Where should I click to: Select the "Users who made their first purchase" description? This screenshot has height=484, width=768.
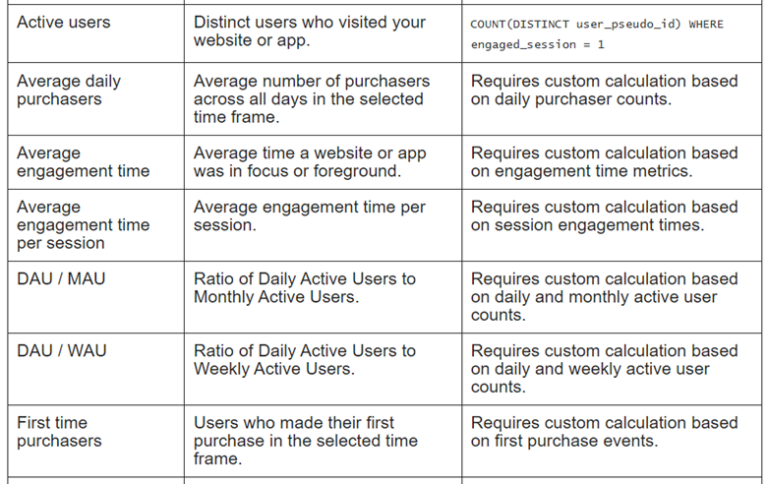pos(305,441)
